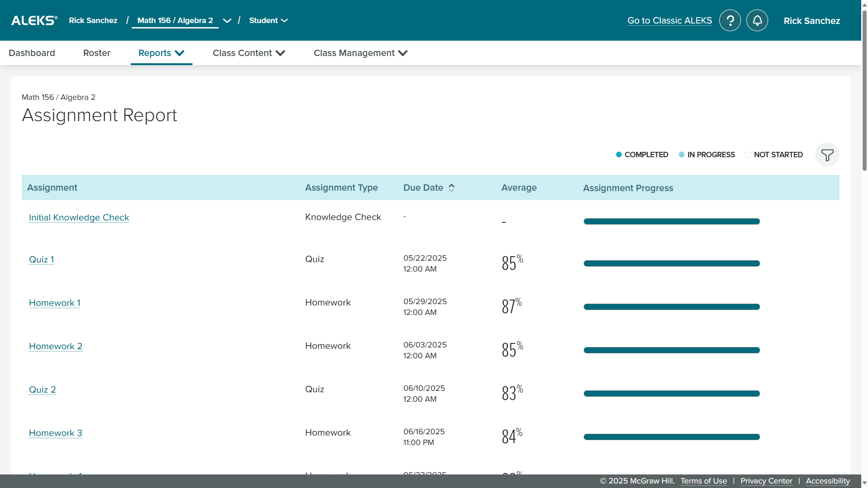Open the Privacy Center link
This screenshot has width=868, height=488.
tap(766, 481)
